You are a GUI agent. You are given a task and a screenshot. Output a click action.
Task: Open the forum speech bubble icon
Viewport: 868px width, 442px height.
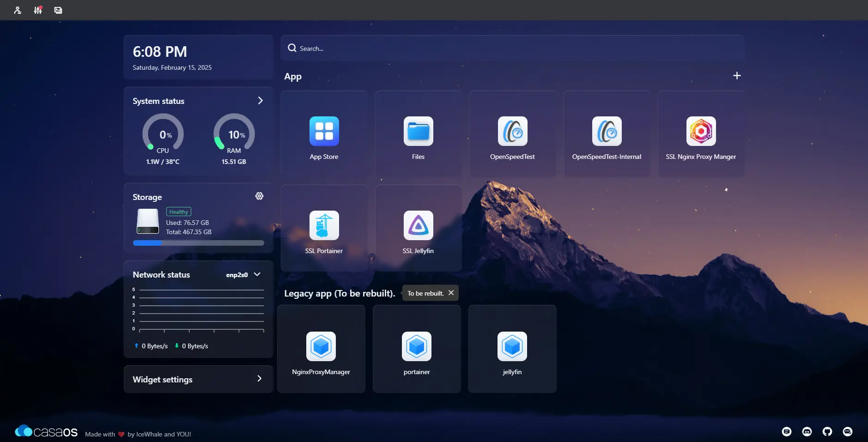pyautogui.click(x=848, y=431)
